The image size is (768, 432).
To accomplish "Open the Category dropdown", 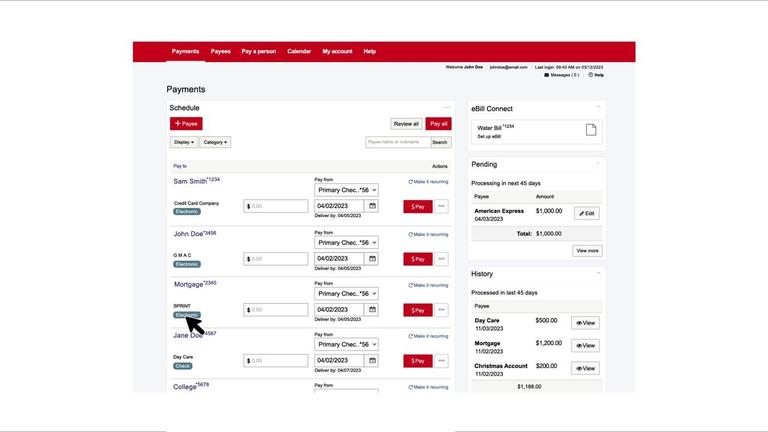I will coord(215,142).
